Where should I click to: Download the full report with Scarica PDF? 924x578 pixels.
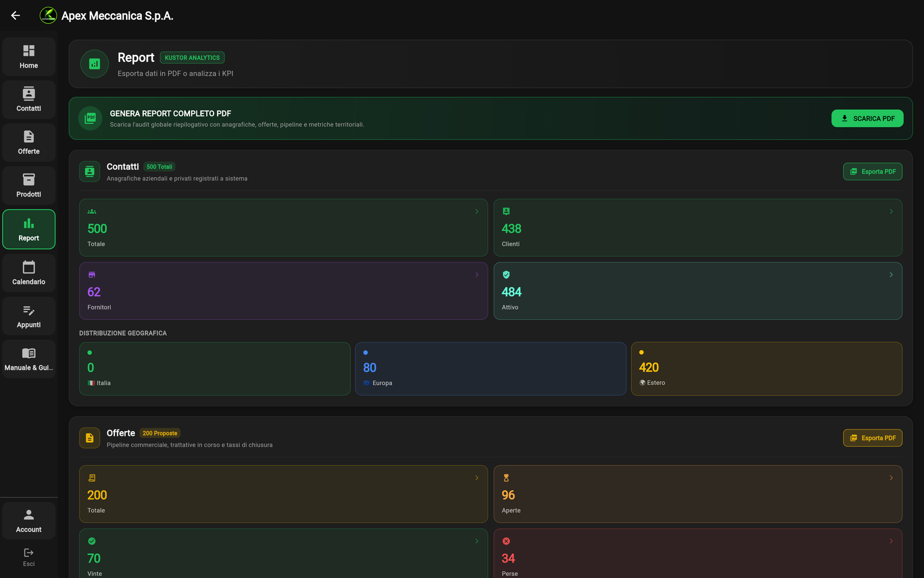pos(867,118)
